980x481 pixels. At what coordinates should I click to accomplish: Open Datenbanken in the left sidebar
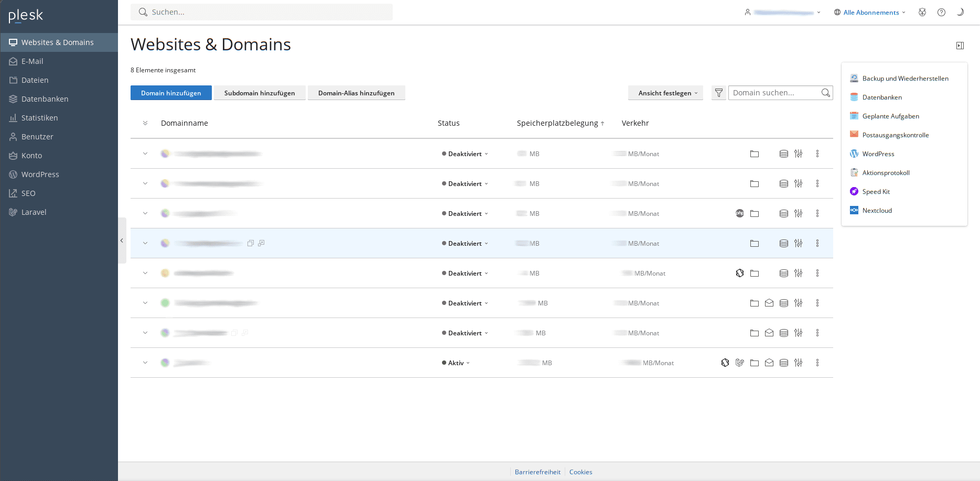[59, 99]
